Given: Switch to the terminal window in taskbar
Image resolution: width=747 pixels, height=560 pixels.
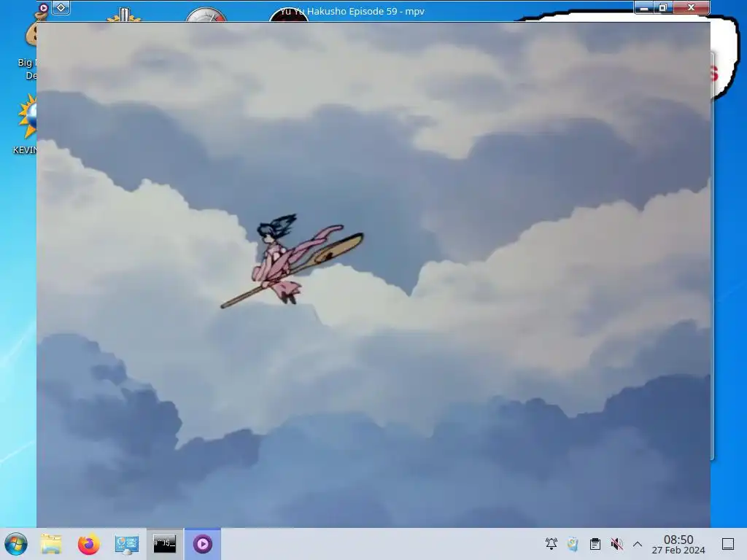Looking at the screenshot, I should click(164, 544).
